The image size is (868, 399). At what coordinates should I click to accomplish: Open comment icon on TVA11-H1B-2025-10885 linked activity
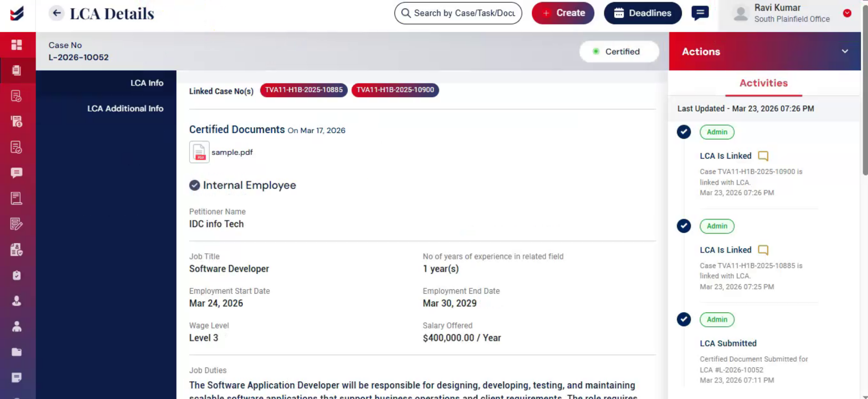(763, 250)
